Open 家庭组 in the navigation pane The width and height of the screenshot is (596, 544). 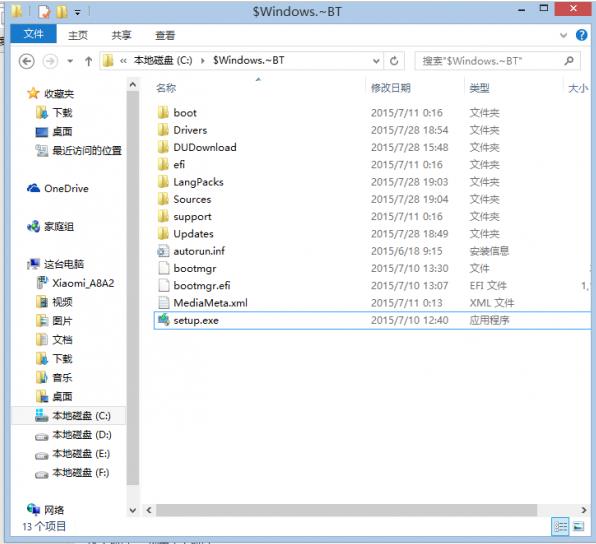pos(59,227)
